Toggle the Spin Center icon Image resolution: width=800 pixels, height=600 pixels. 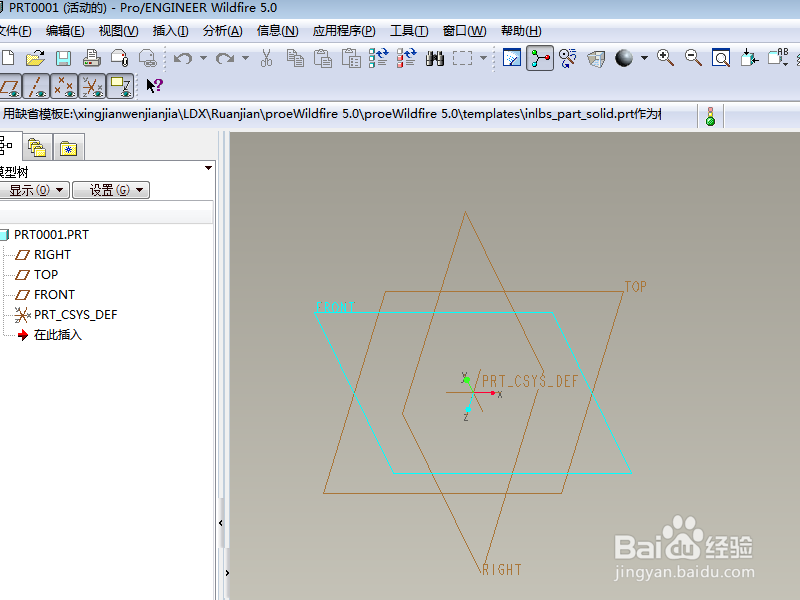pyautogui.click(x=540, y=58)
